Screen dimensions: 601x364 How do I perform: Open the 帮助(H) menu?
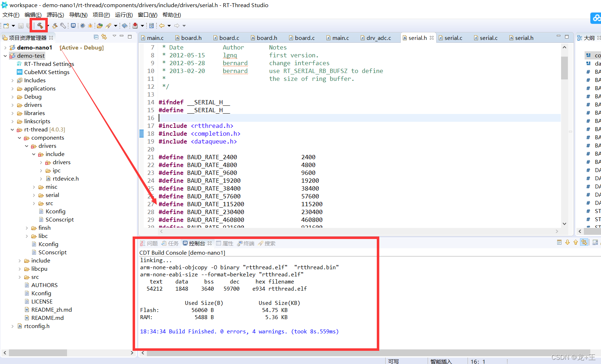point(171,15)
